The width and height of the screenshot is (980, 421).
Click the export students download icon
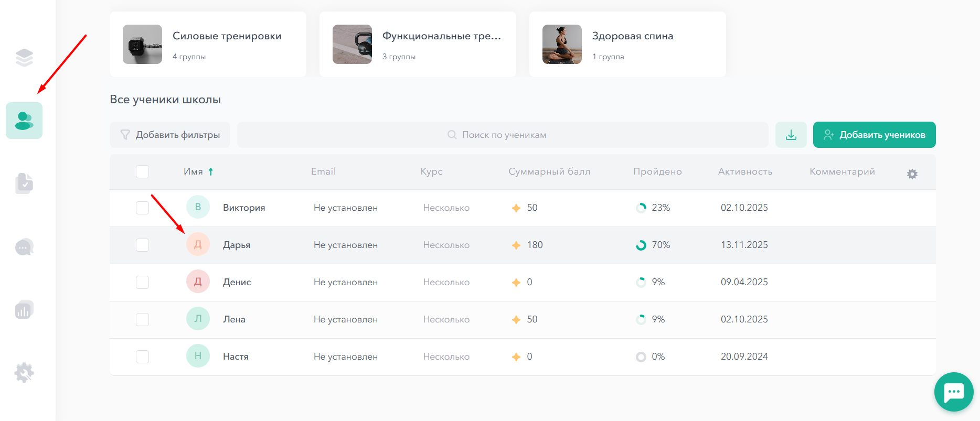pyautogui.click(x=791, y=135)
